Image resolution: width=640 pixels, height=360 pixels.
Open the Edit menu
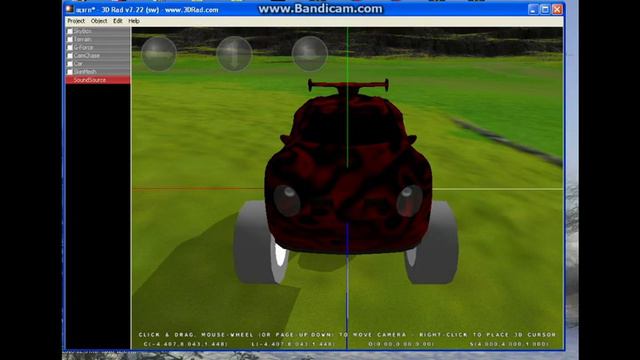click(118, 21)
